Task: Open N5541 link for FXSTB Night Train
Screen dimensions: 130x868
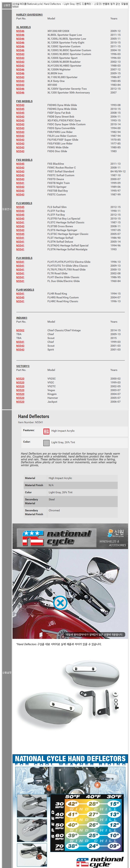Action: (x=20, y=183)
